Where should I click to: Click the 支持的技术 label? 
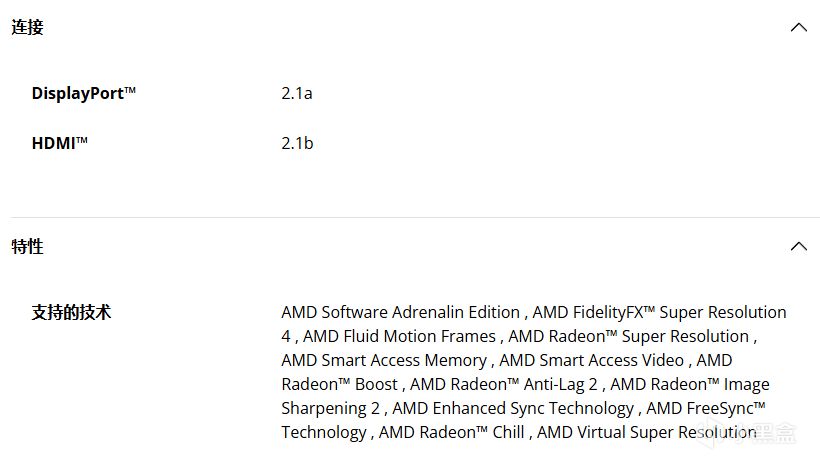[x=71, y=312]
